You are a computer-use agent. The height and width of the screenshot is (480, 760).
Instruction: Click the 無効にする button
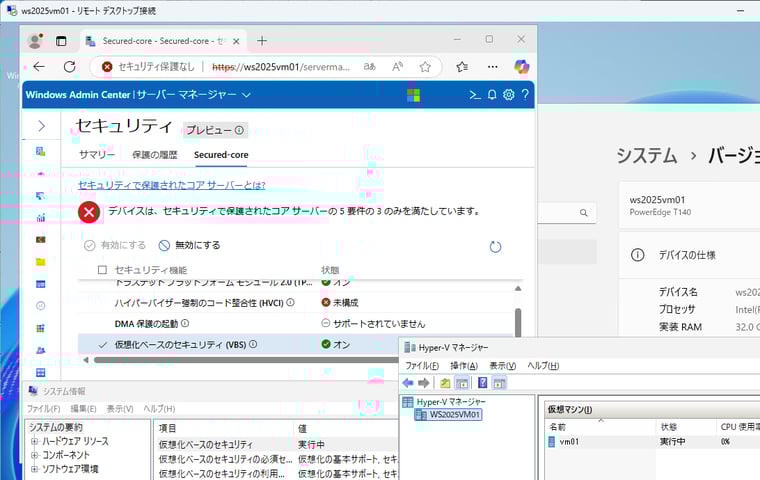[190, 245]
